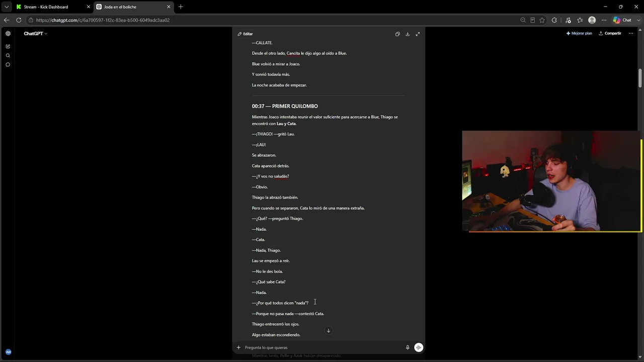Add attachment with the plus icon
Viewport: 644px width, 362px height.
238,347
